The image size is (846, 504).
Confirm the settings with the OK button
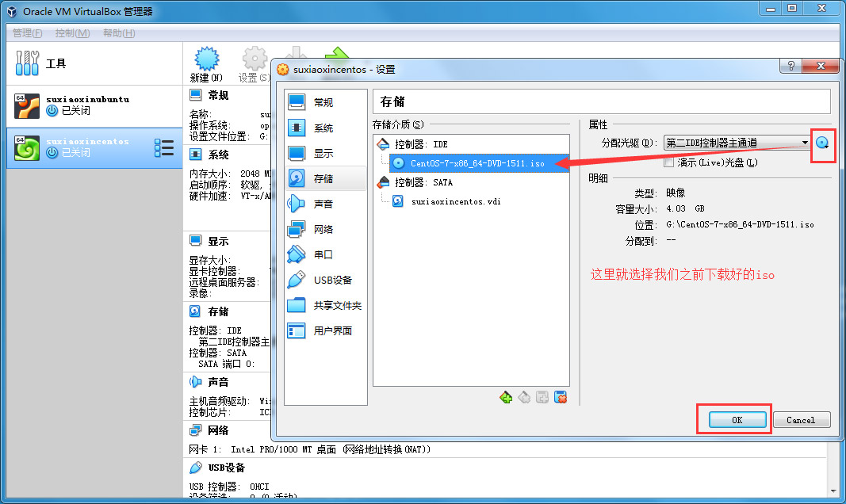(737, 420)
